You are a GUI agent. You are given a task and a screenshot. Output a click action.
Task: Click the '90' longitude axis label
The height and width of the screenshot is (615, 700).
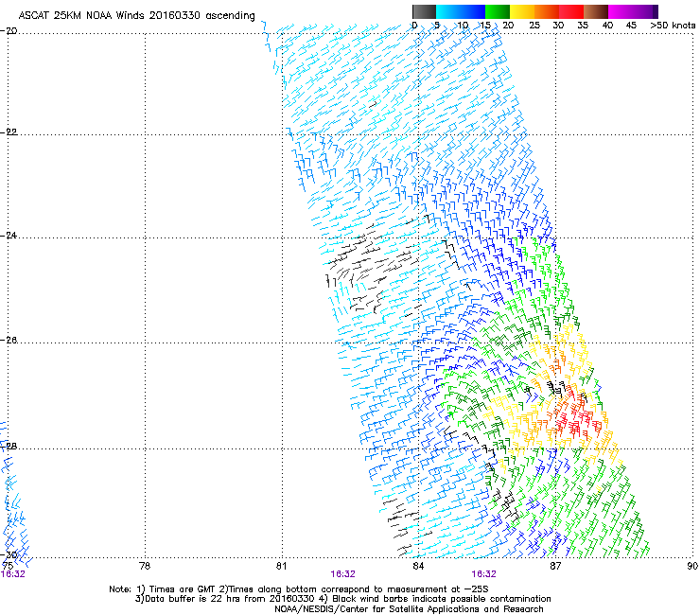point(692,566)
